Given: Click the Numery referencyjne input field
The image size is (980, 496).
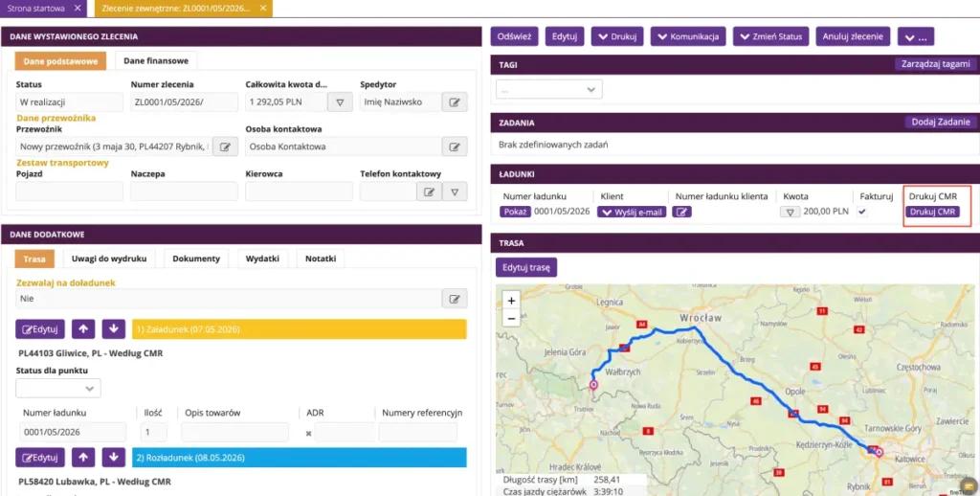Looking at the screenshot, I should [x=417, y=432].
